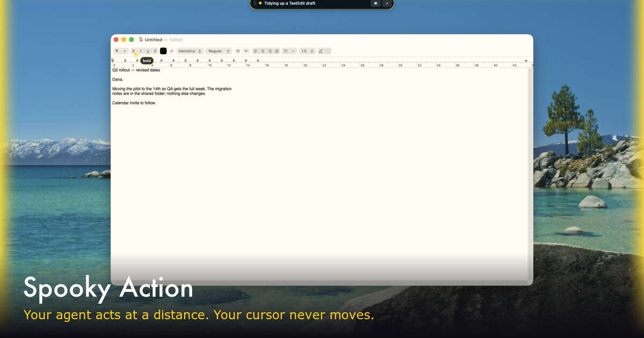Open the paragraph styles dropdown

click(121, 51)
